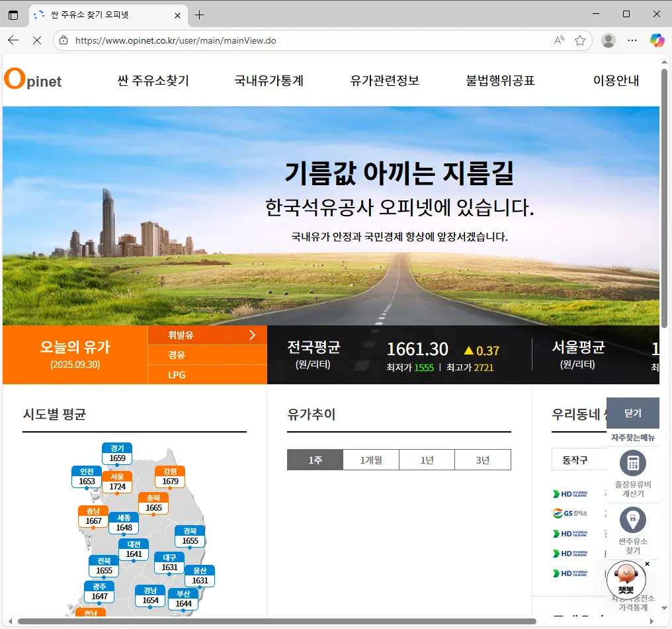Click the browser back arrow

tap(13, 40)
